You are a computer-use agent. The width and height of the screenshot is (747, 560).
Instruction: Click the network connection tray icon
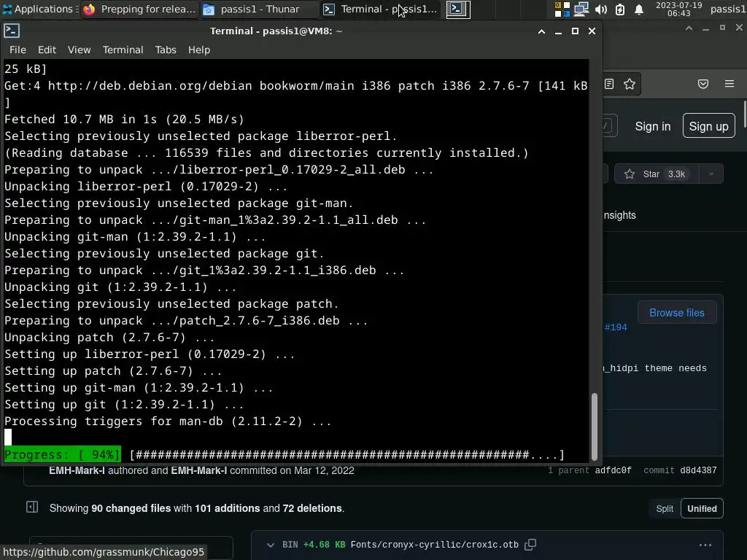point(581,9)
